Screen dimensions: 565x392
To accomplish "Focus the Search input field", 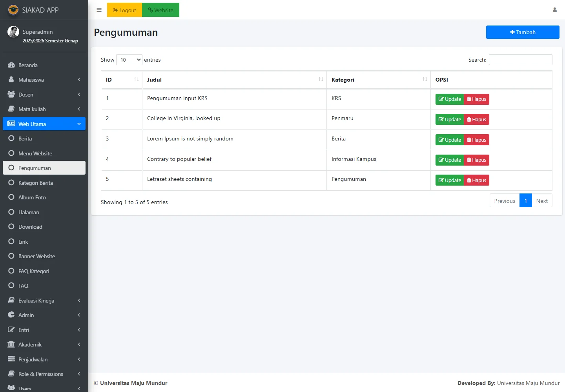I will [520, 60].
